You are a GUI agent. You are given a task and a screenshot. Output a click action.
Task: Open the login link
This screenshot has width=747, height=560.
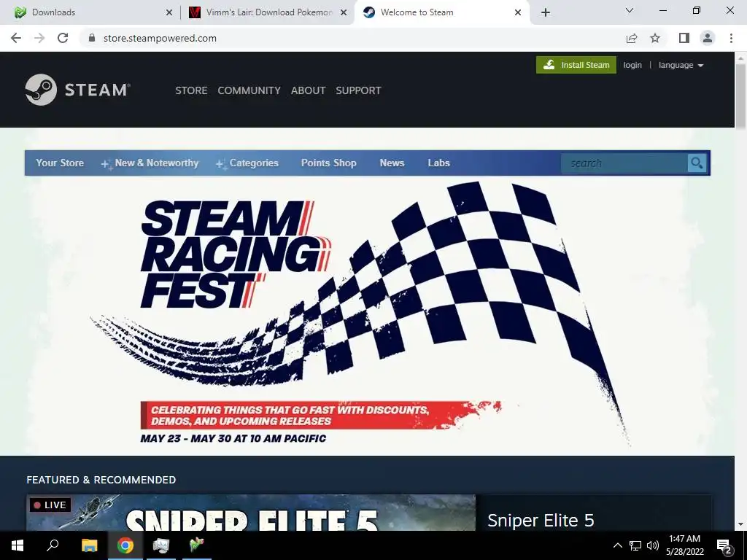[x=632, y=65]
